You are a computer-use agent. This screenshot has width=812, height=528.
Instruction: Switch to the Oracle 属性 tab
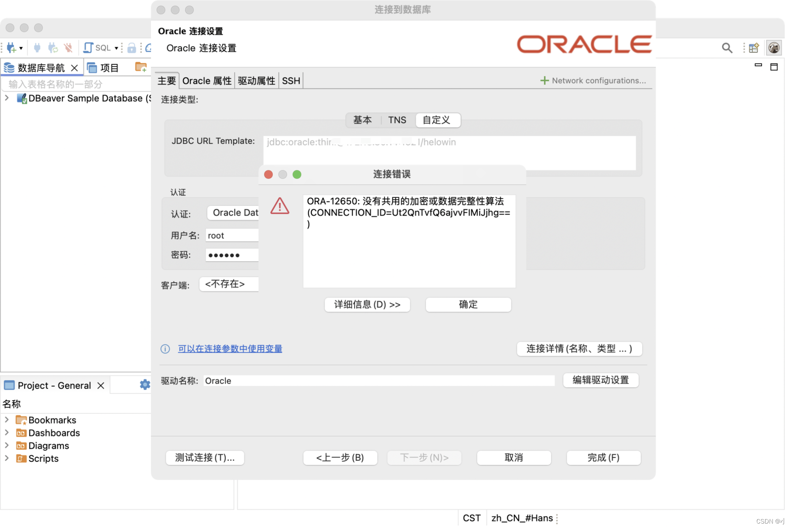pos(207,81)
